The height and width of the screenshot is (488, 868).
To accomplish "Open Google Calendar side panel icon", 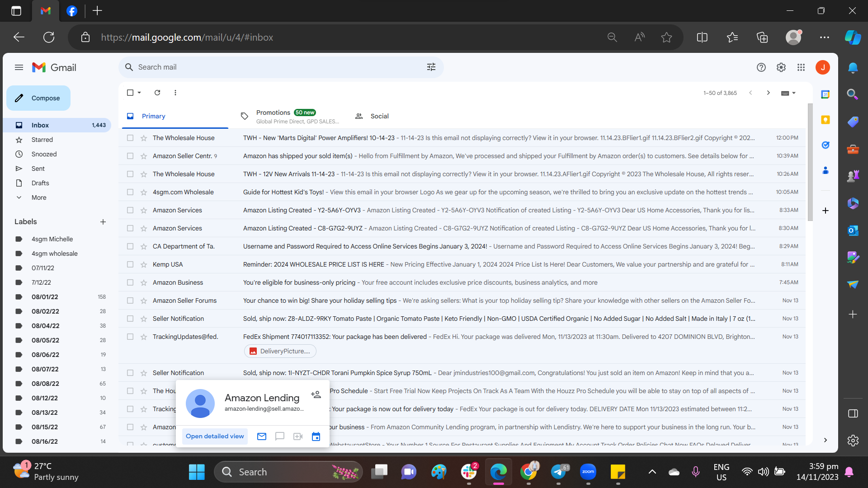I will pyautogui.click(x=826, y=94).
